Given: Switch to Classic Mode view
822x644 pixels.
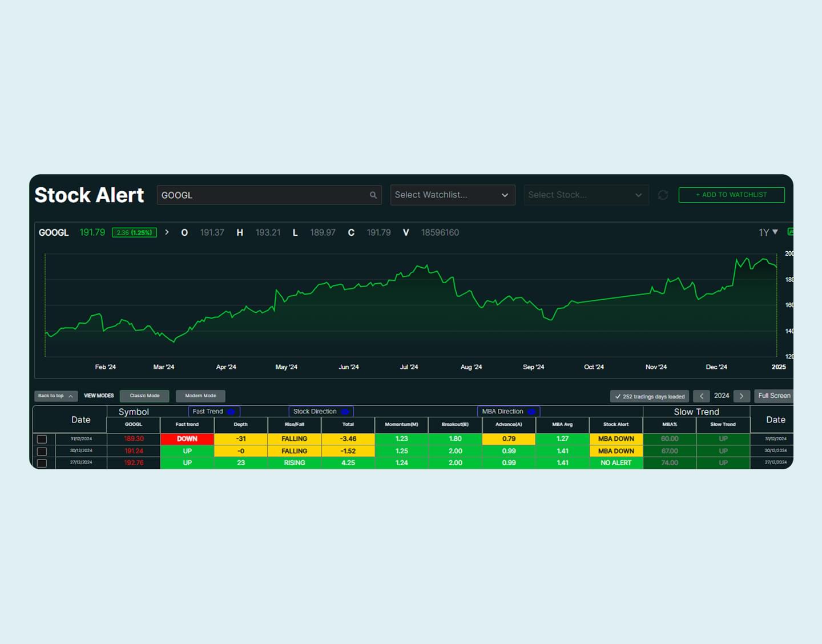Looking at the screenshot, I should point(144,396).
